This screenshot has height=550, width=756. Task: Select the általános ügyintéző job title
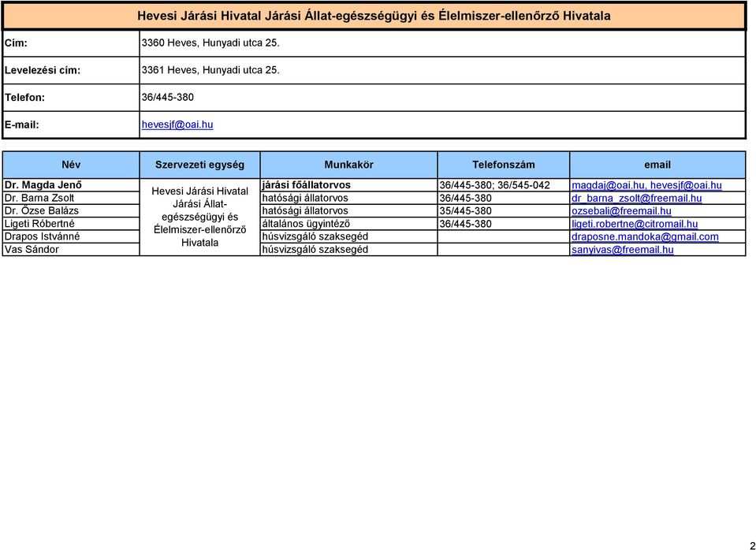click(x=306, y=224)
